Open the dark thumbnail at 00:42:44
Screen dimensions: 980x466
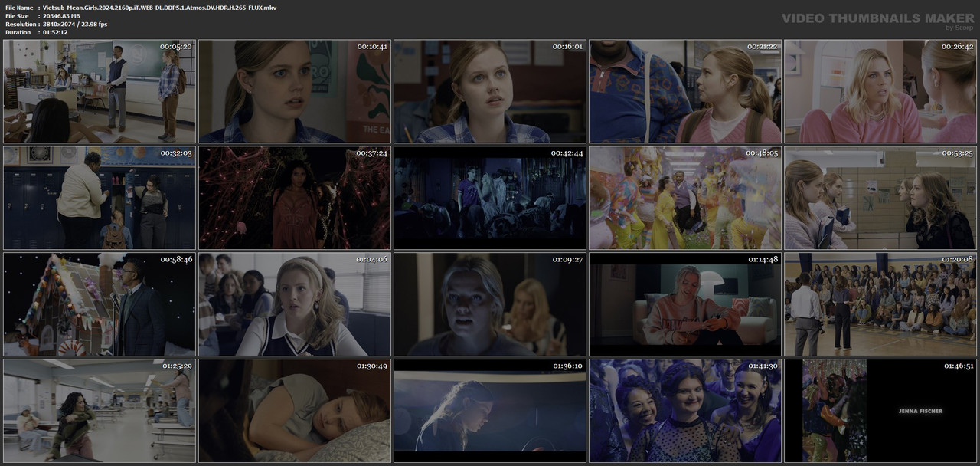[x=490, y=198]
